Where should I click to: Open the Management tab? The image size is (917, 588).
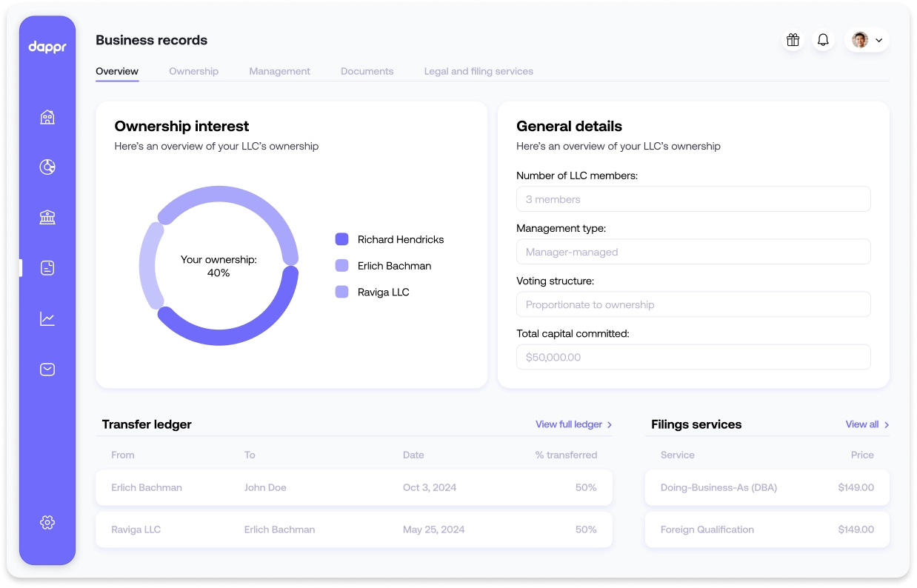(x=279, y=71)
